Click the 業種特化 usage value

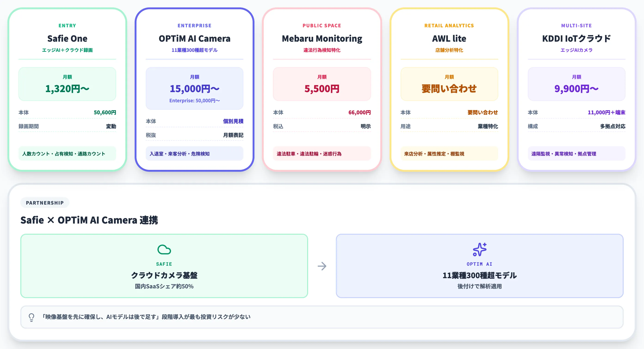(x=488, y=126)
